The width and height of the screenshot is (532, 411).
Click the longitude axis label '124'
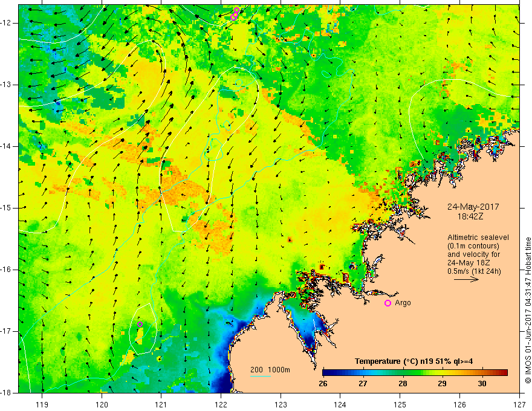340,404
